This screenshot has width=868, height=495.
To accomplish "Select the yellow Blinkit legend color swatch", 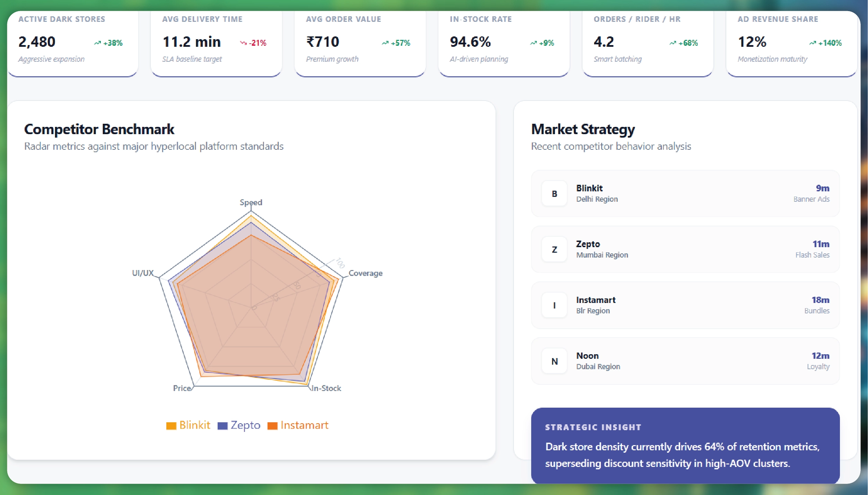I will pyautogui.click(x=171, y=425).
